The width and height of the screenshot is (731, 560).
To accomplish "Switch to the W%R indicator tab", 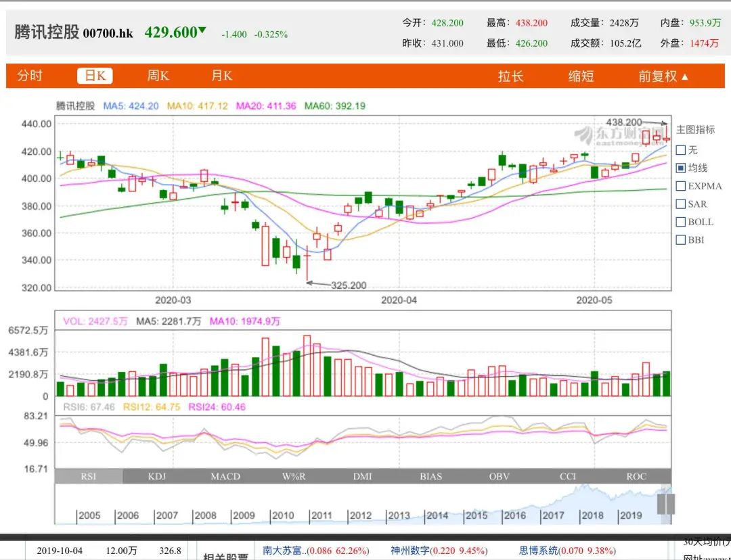I will 294,476.
